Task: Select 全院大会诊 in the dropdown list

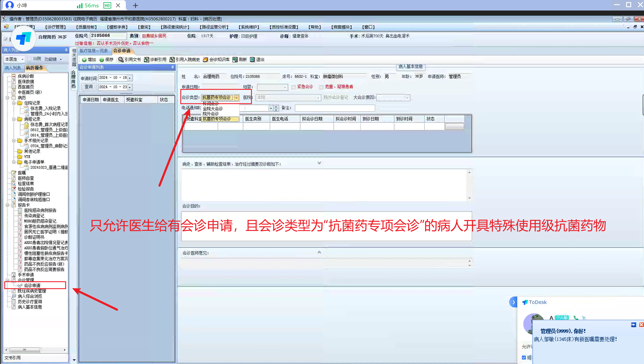Action: click(212, 109)
